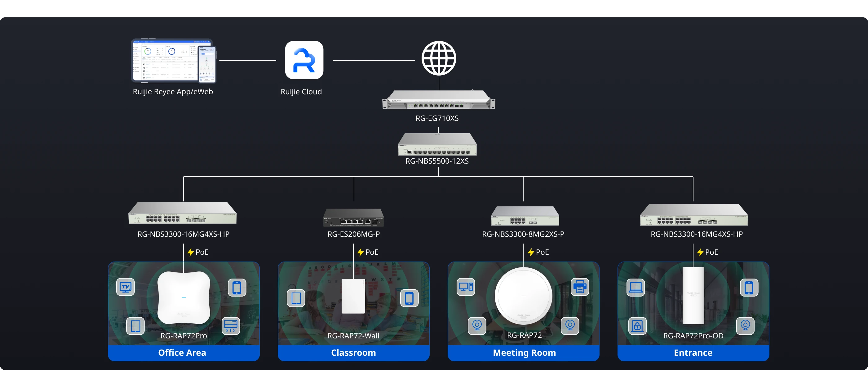
Task: Click the tablet icon in Office Area
Action: pos(135,326)
